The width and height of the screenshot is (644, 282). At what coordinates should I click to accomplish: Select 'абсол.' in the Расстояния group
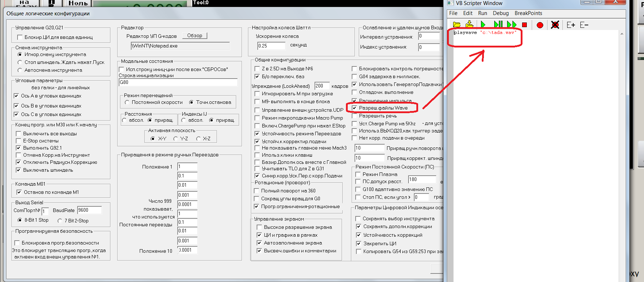pyautogui.click(x=124, y=120)
